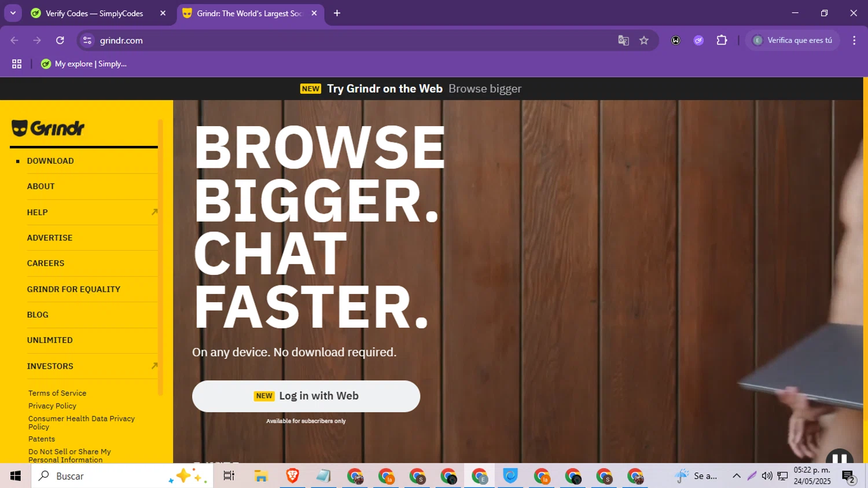Screen dimensions: 868x488
Task: Open GRINDR FOR EQUALITY menu item
Action: (x=73, y=289)
